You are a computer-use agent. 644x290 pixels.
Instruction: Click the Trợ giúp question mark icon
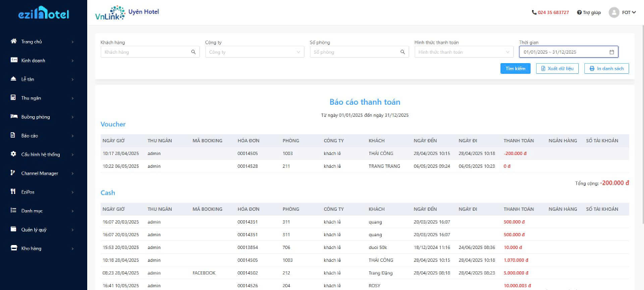(x=579, y=13)
